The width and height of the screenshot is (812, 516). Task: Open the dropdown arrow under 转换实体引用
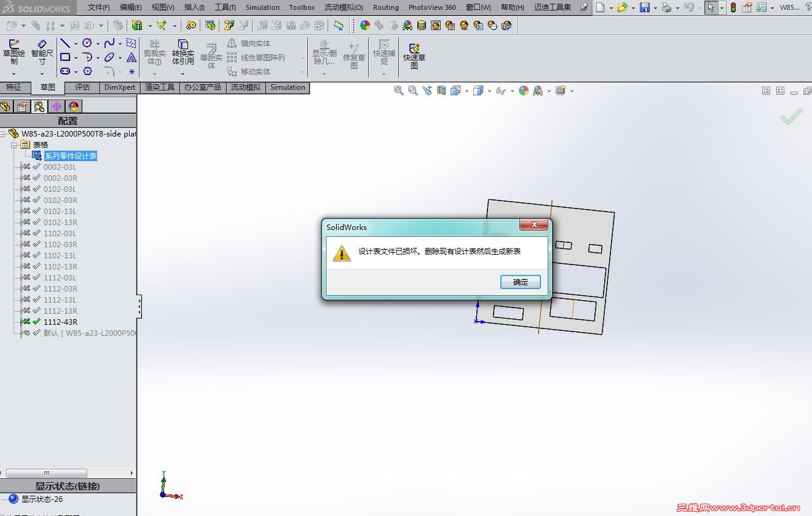[x=183, y=74]
